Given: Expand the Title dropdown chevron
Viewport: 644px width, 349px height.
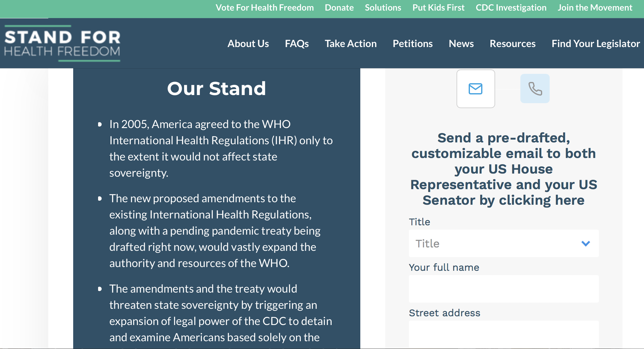Looking at the screenshot, I should (585, 243).
